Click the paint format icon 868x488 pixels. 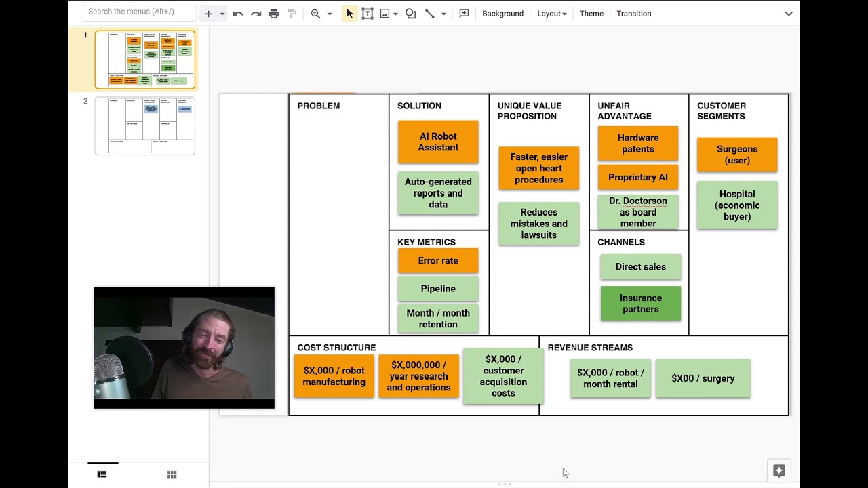click(x=292, y=14)
